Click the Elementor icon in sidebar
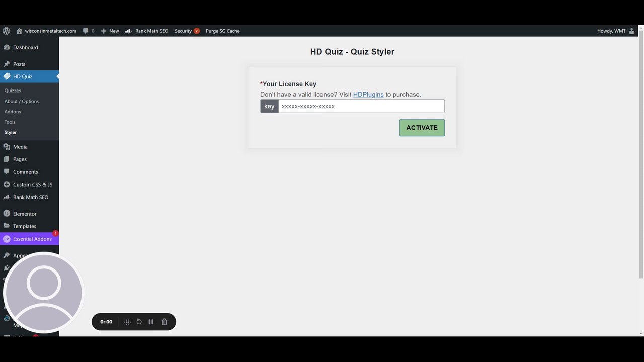 tap(7, 214)
